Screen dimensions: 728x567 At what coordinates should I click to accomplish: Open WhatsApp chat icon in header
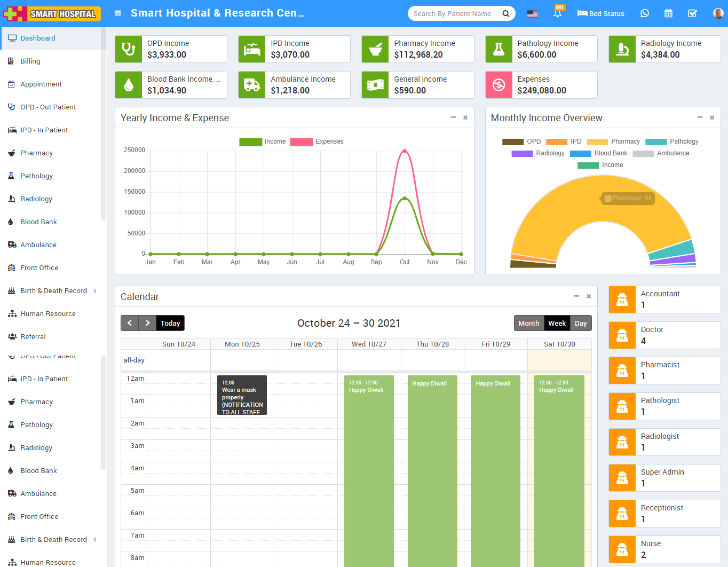pos(645,13)
